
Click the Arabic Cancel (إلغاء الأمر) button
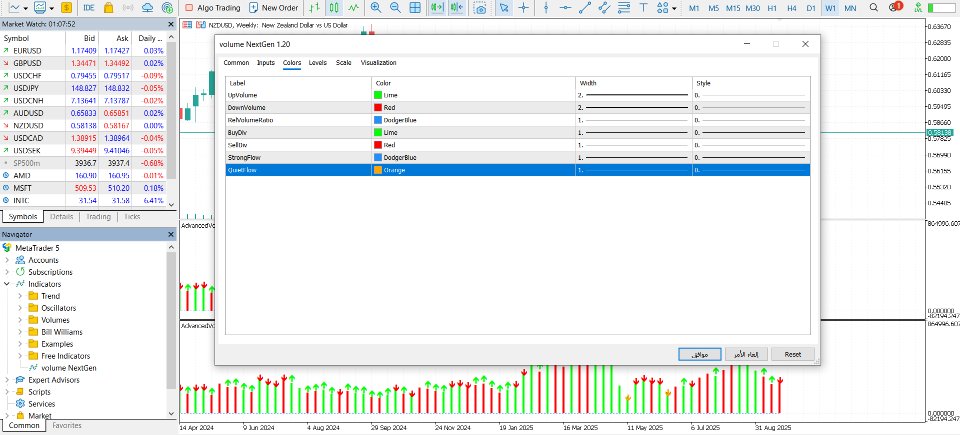746,354
